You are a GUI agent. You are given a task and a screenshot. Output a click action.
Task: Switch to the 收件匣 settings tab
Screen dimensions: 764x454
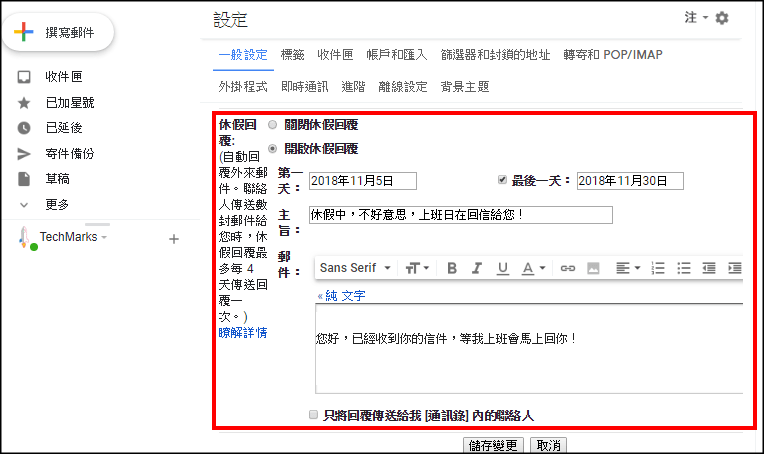[x=335, y=55]
